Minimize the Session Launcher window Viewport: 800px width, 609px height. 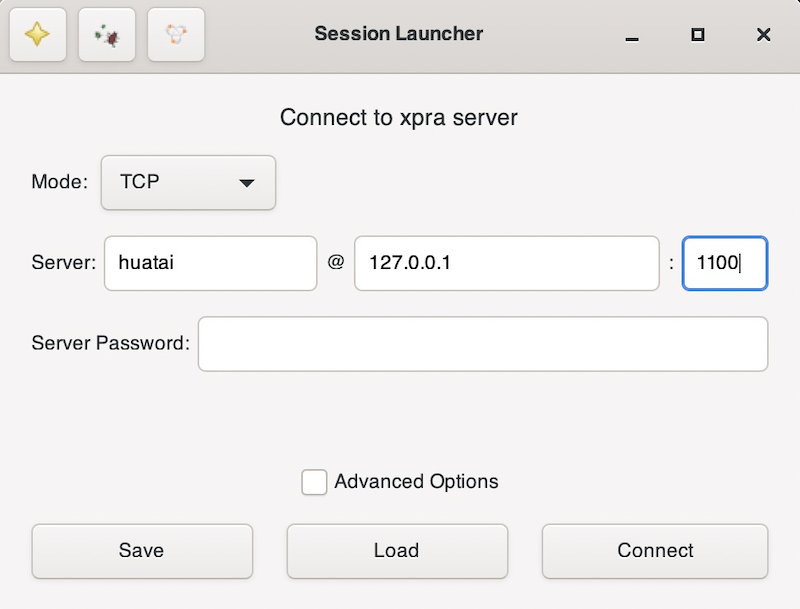pyautogui.click(x=632, y=35)
